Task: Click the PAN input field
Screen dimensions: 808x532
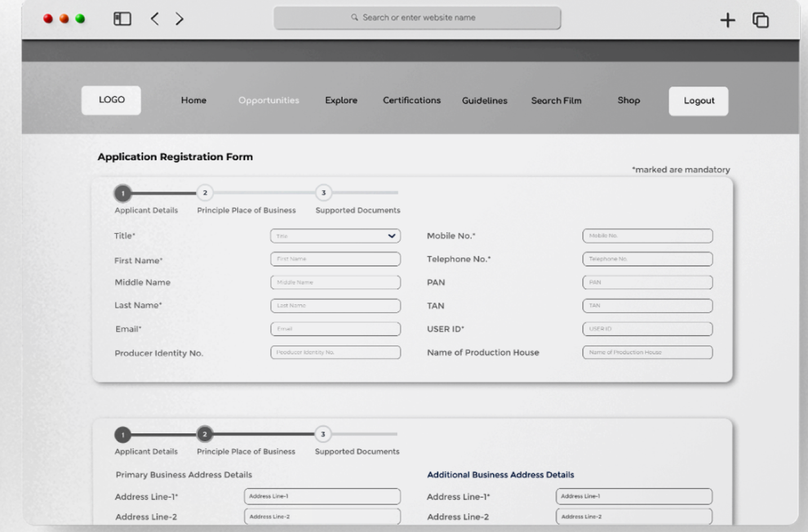Action: 647,282
